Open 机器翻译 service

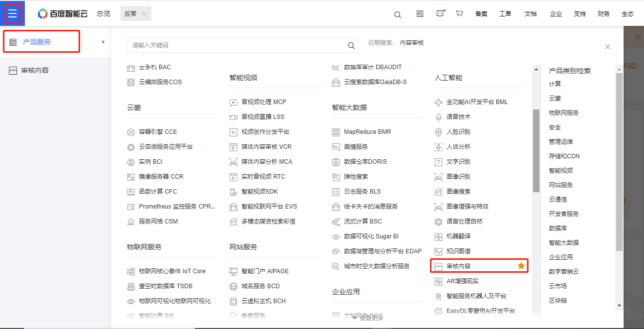pyautogui.click(x=458, y=236)
